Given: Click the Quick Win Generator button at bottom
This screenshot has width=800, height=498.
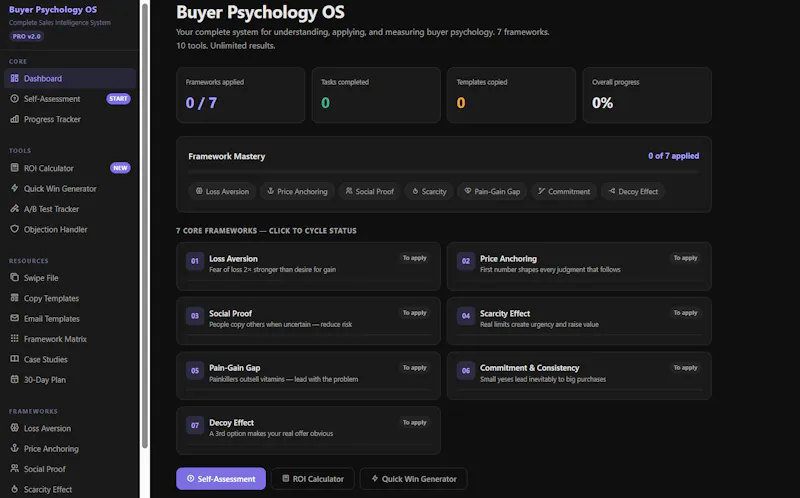Looking at the screenshot, I should pos(414,479).
